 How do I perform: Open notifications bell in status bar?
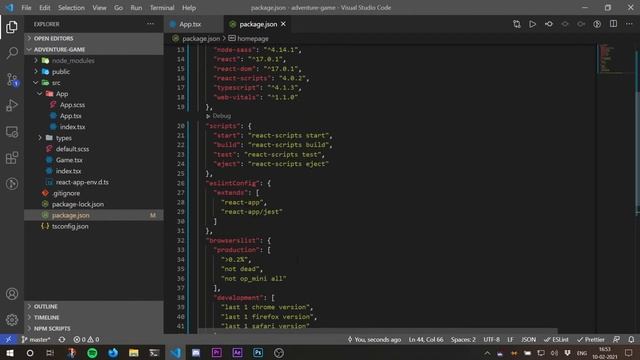[x=631, y=340]
